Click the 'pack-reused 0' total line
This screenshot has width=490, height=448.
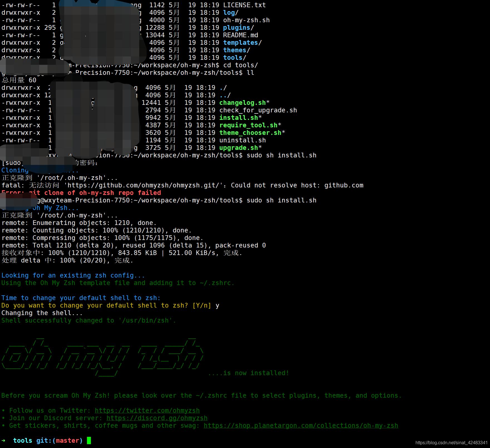pos(134,245)
